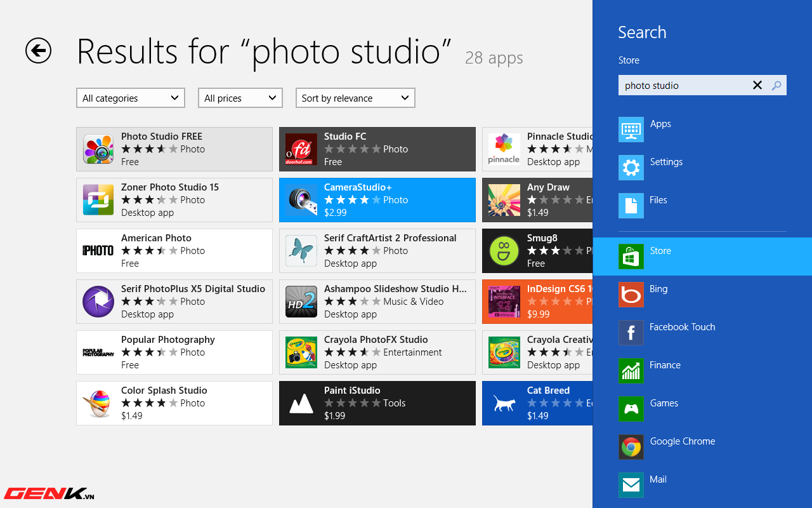
Task: Click the American Photo logo tile icon
Action: pyautogui.click(x=98, y=251)
